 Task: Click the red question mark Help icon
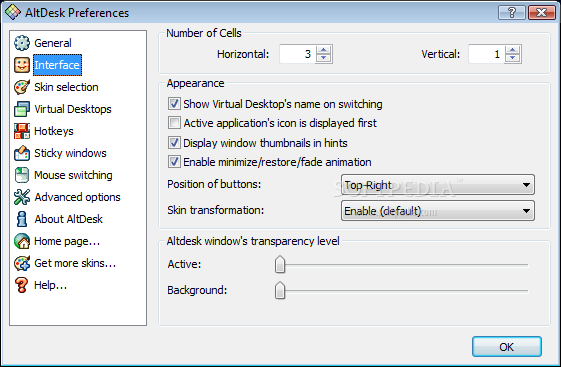pos(22,285)
